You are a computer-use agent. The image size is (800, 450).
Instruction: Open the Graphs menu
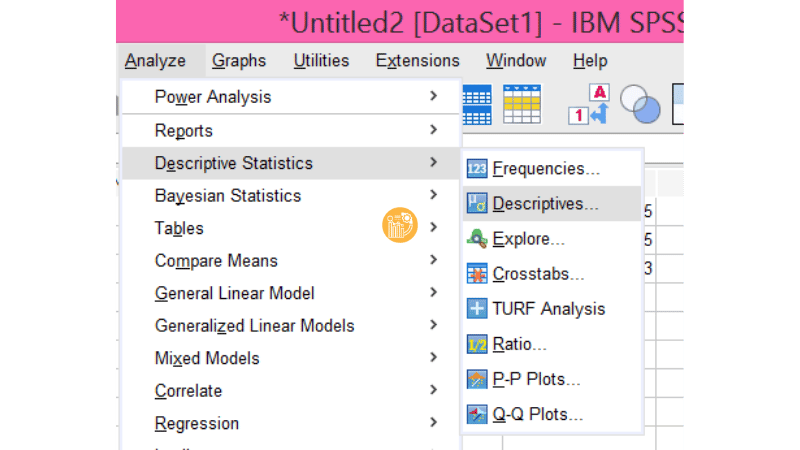[239, 61]
